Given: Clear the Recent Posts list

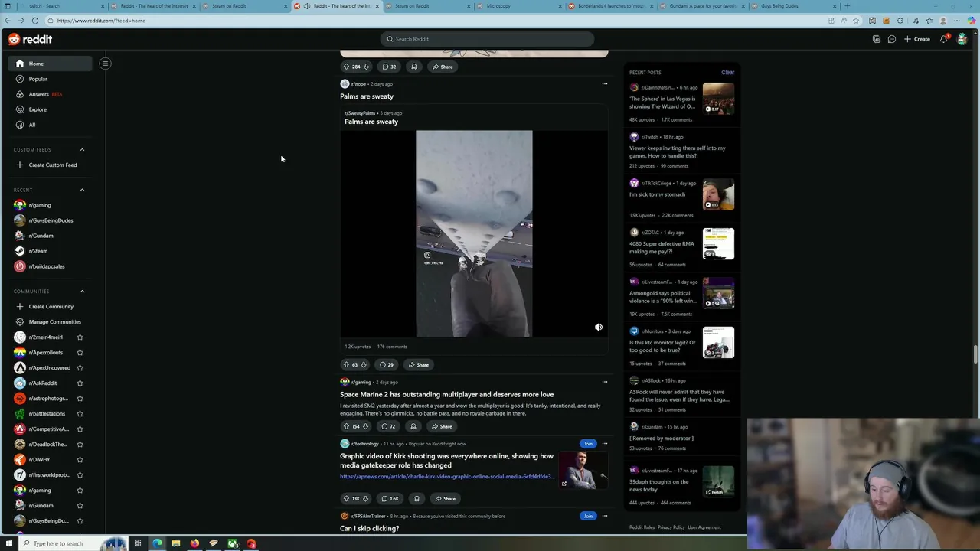Looking at the screenshot, I should 727,73.
